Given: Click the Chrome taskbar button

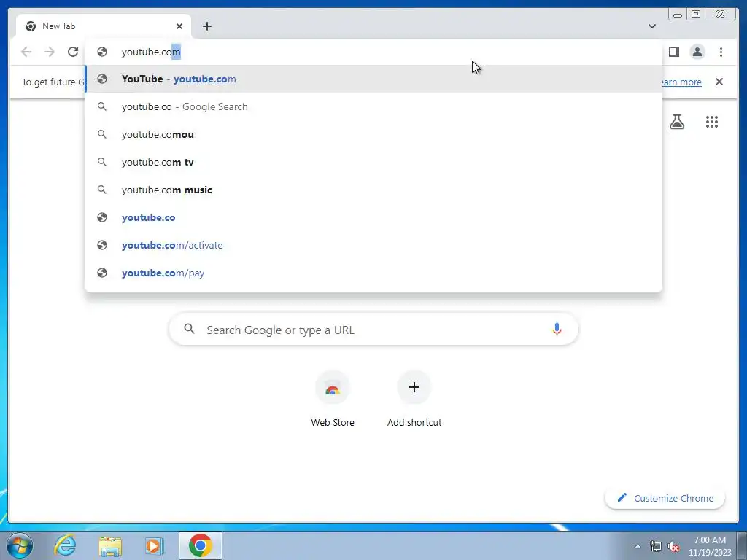Looking at the screenshot, I should pyautogui.click(x=201, y=545).
